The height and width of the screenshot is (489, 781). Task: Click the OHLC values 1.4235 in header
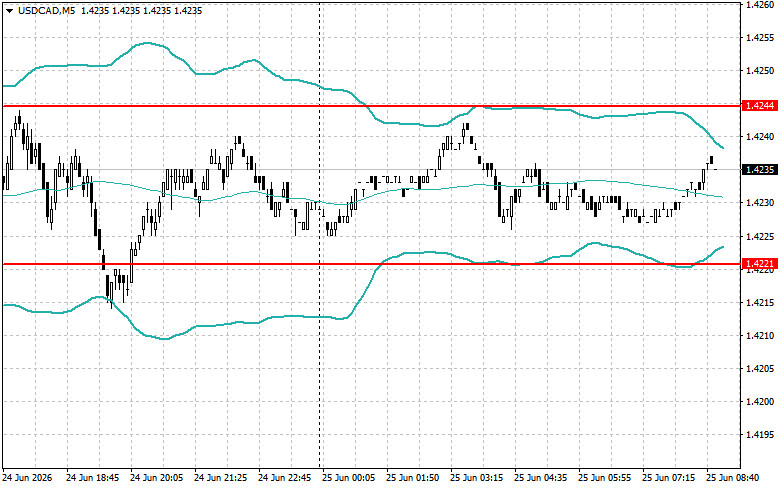point(141,10)
